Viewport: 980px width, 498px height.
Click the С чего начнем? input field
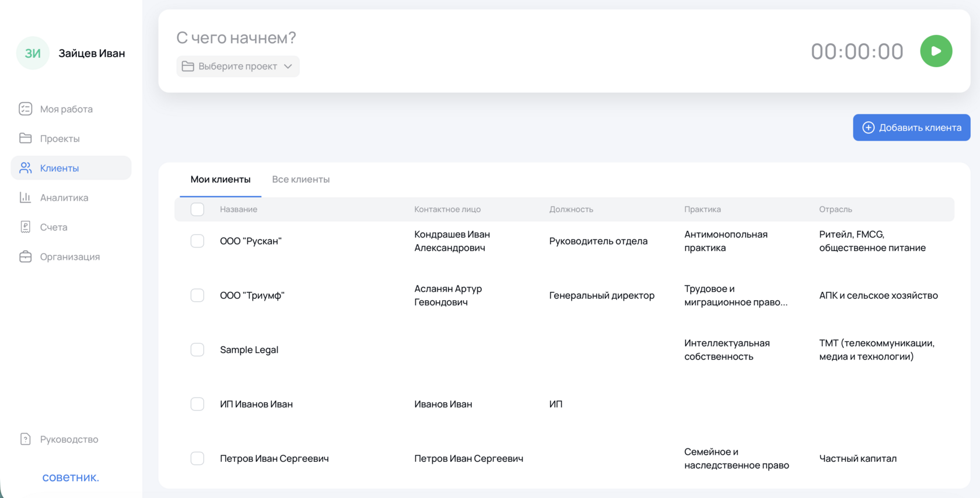(408, 38)
